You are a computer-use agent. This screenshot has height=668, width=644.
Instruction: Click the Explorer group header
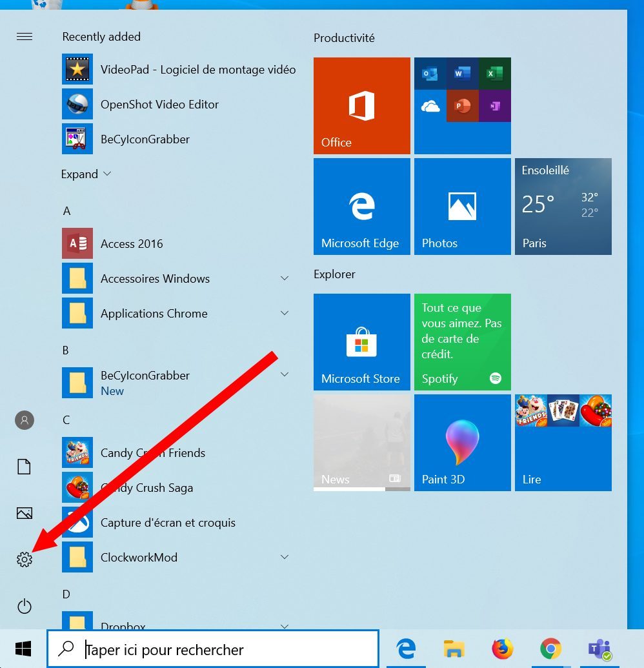tap(334, 274)
